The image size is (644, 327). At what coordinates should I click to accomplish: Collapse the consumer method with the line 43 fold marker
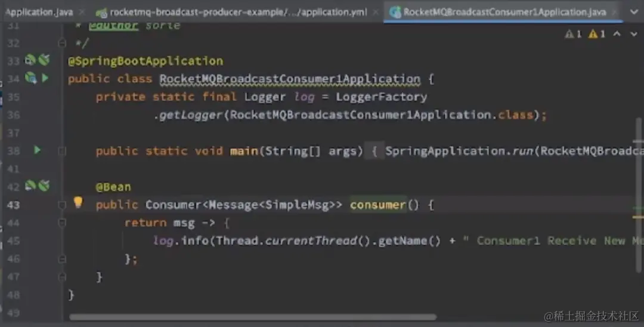point(62,205)
